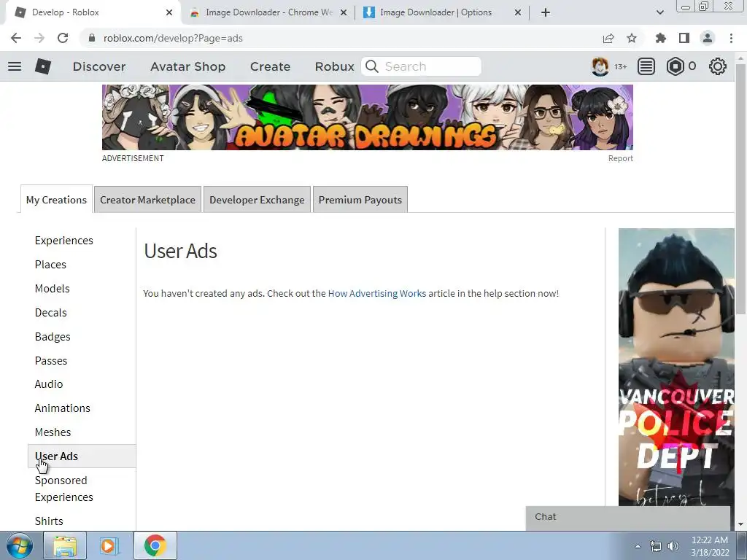
Task: Open the settings gear icon
Action: pos(718,66)
